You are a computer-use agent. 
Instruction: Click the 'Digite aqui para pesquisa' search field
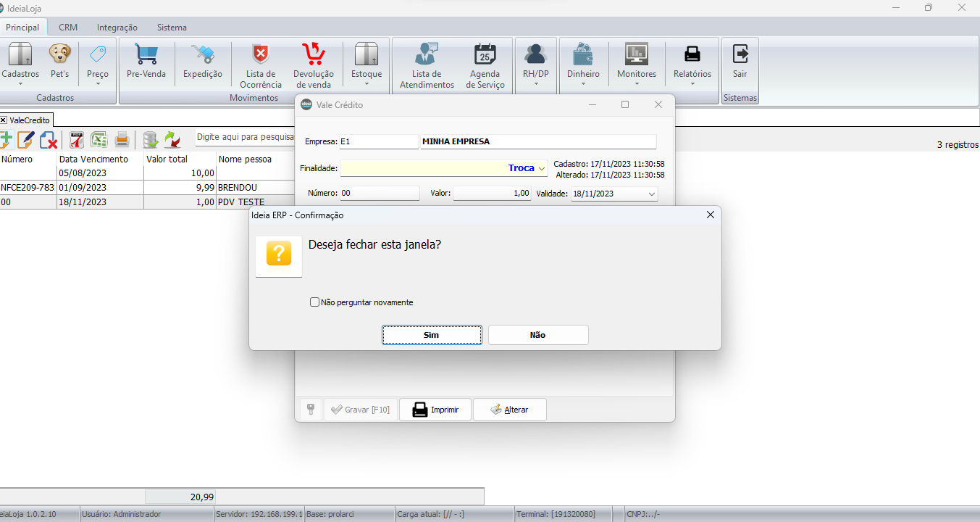coord(245,137)
